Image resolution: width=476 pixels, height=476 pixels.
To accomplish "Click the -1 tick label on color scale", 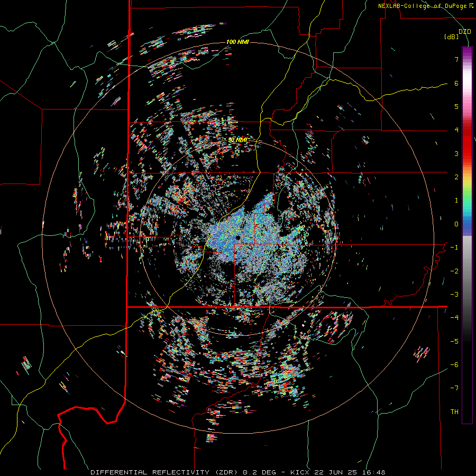I will (454, 248).
